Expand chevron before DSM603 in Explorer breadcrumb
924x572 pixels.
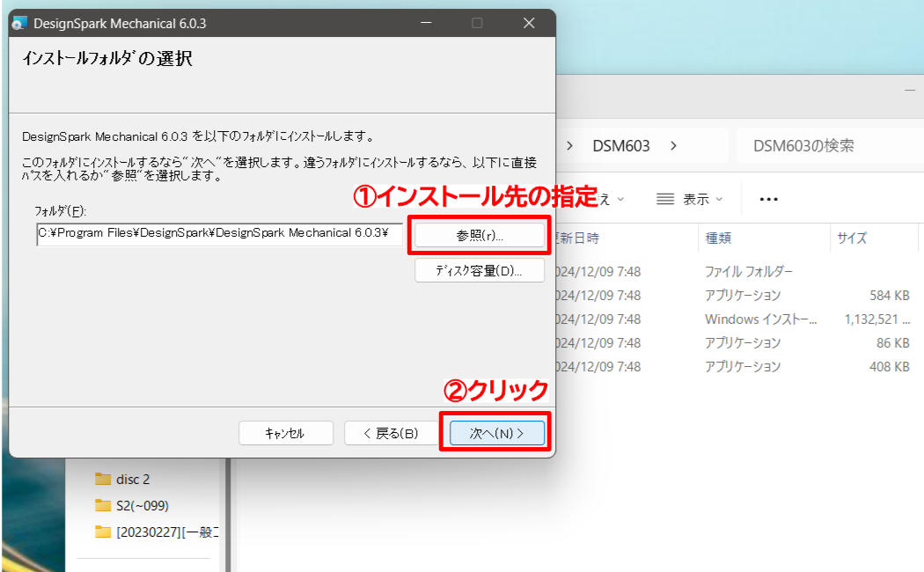click(x=569, y=145)
